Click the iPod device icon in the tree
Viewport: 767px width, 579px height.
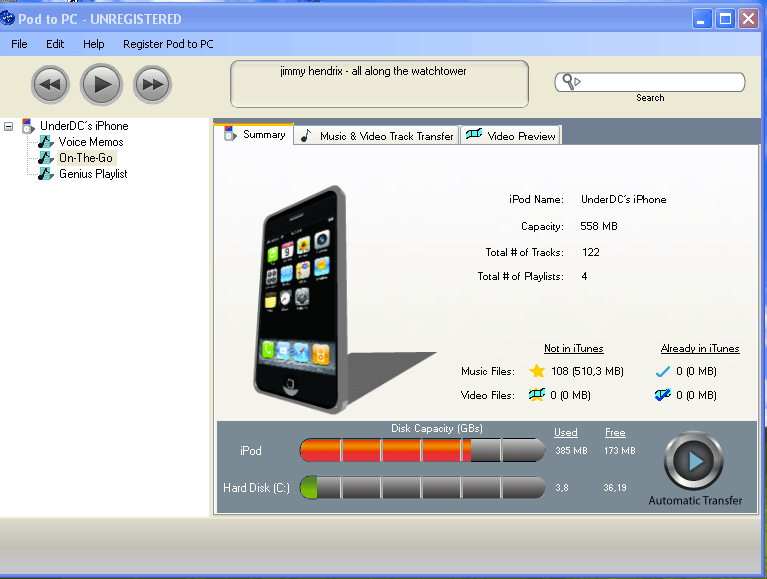[28, 126]
